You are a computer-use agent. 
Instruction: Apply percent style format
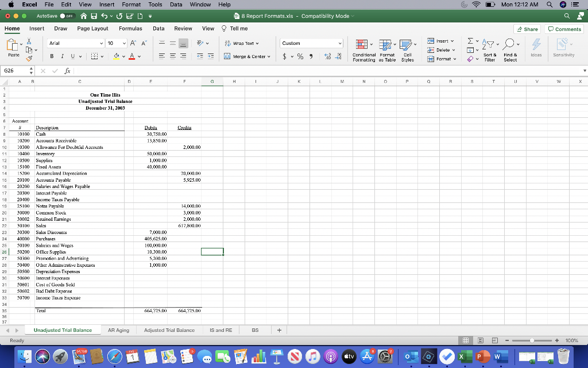coord(300,56)
